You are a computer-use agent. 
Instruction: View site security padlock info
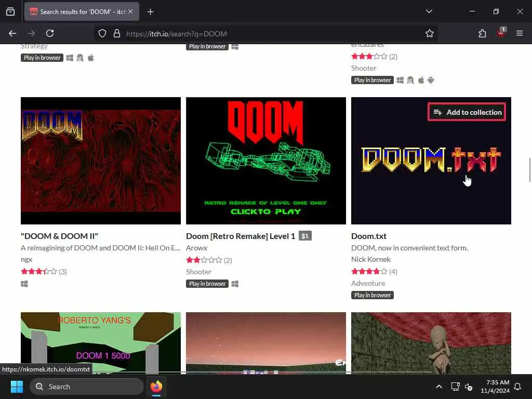pyautogui.click(x=117, y=34)
